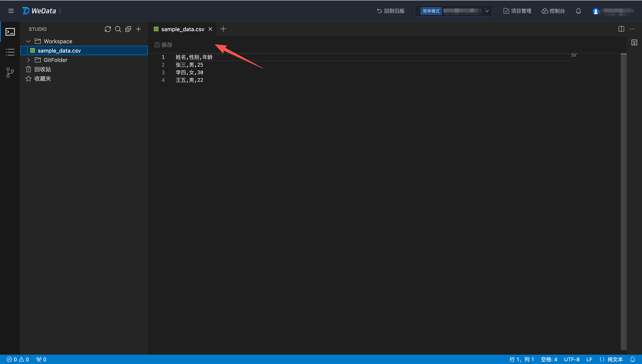The height and width of the screenshot is (364, 642).
Task: Open the list view sidebar icon
Action: click(10, 52)
